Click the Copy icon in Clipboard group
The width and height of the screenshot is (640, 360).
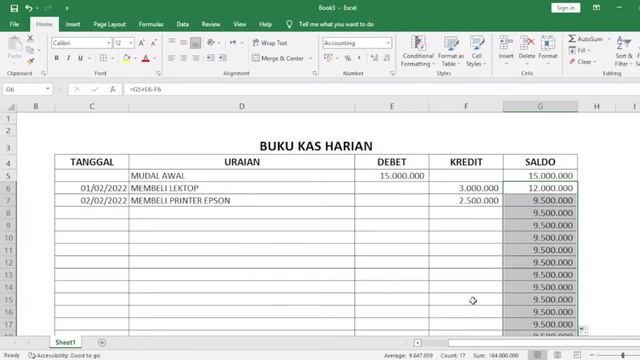(x=30, y=50)
